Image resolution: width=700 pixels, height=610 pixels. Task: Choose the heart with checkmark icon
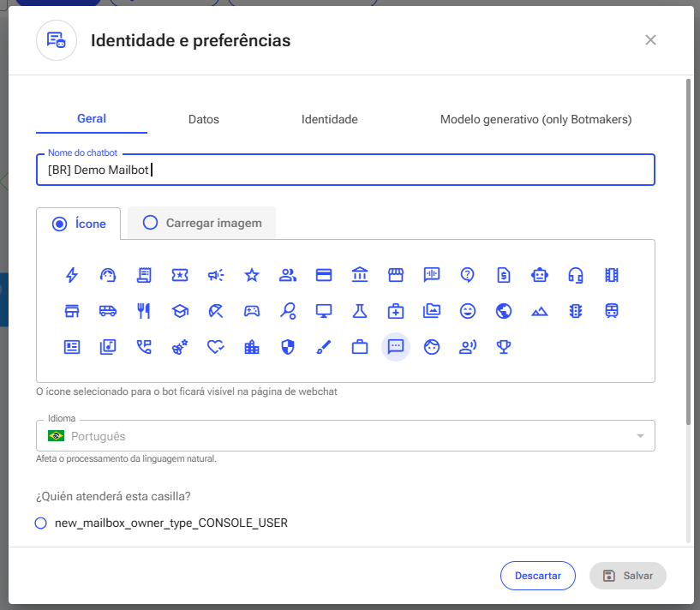point(216,347)
